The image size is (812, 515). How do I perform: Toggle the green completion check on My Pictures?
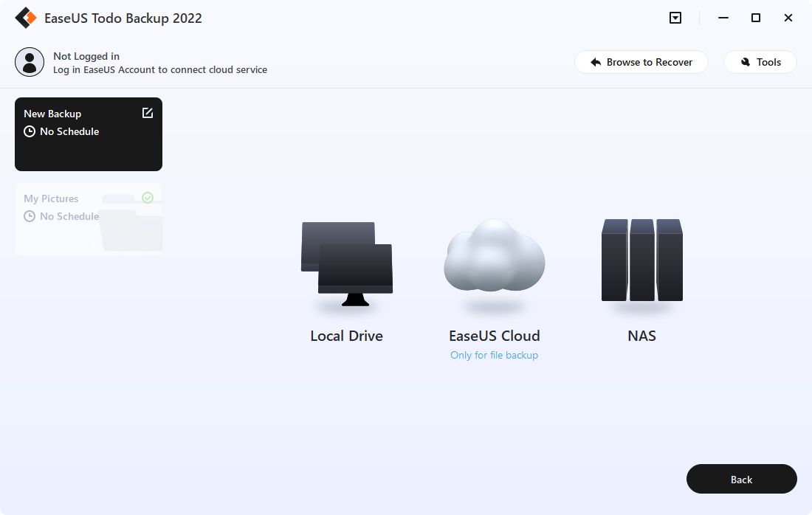tap(147, 197)
